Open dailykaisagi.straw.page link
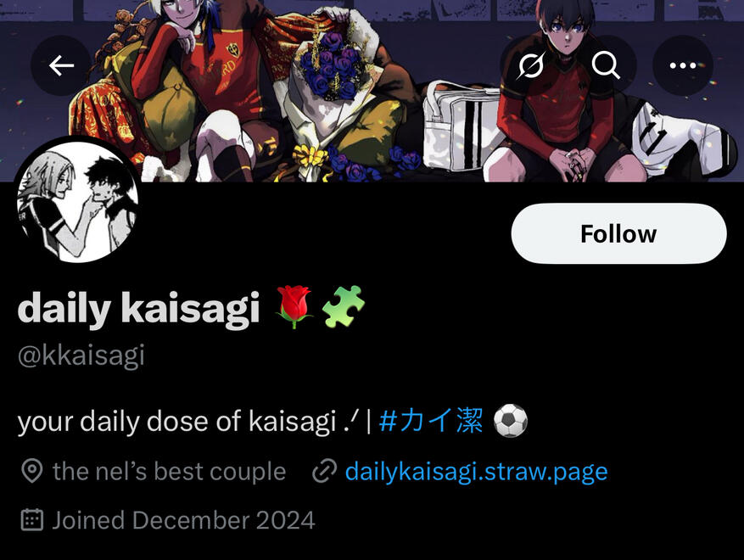This screenshot has height=560, width=744. (477, 472)
